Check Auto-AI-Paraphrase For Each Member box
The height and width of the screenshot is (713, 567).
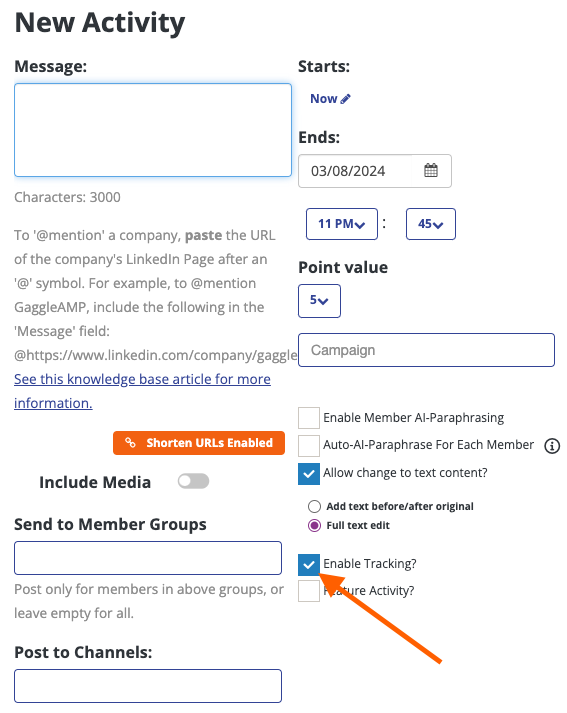(309, 446)
